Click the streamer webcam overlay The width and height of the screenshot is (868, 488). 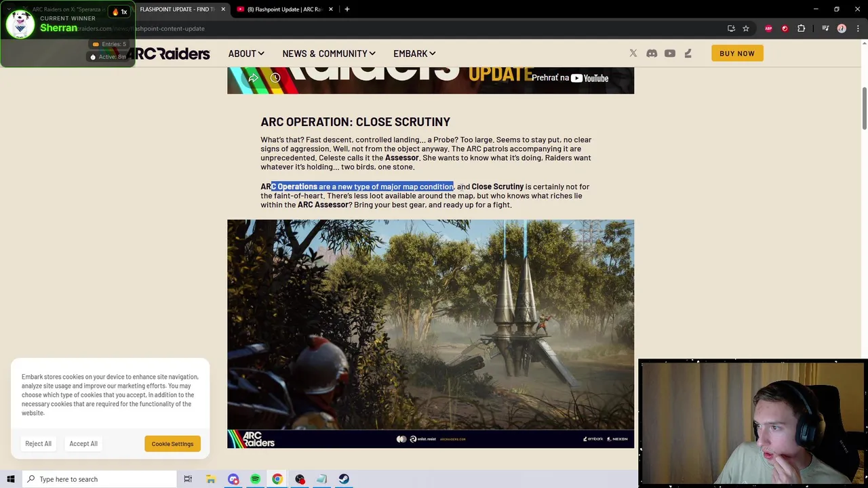pos(753,423)
